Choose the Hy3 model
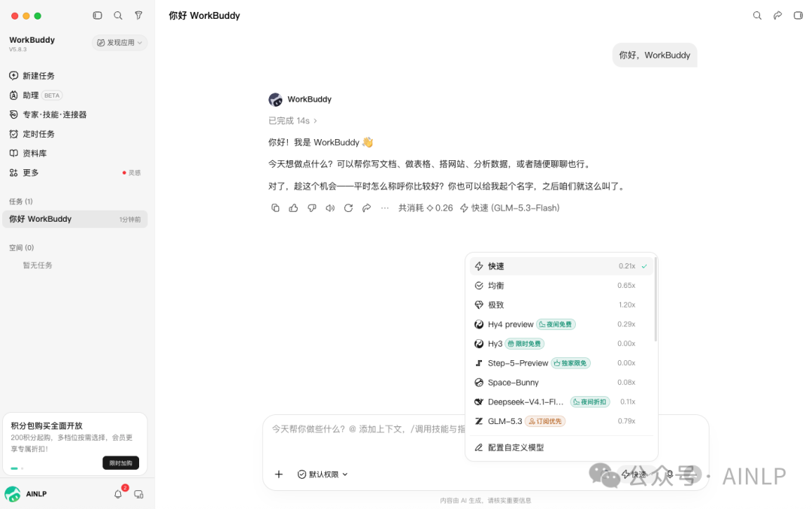Image resolution: width=812 pixels, height=509 pixels. click(562, 344)
